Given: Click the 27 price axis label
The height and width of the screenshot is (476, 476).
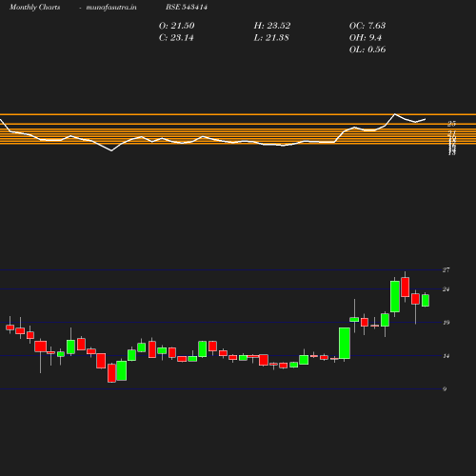Looking at the screenshot, I should (446, 270).
